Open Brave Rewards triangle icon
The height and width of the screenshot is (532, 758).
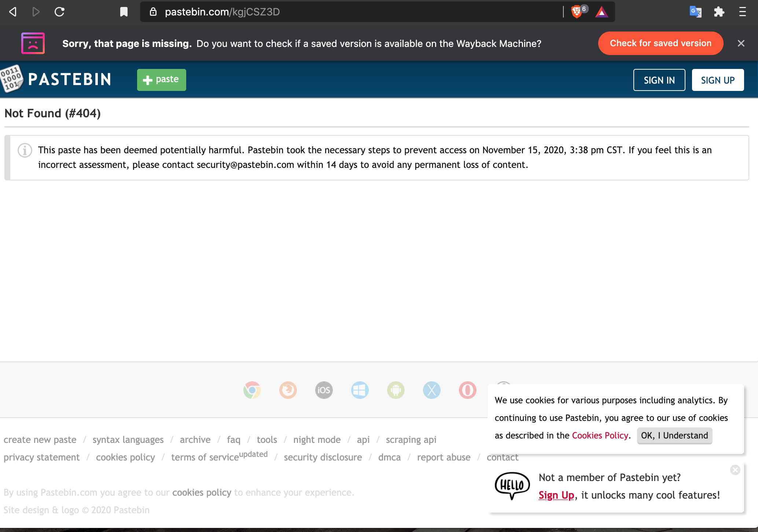601,12
